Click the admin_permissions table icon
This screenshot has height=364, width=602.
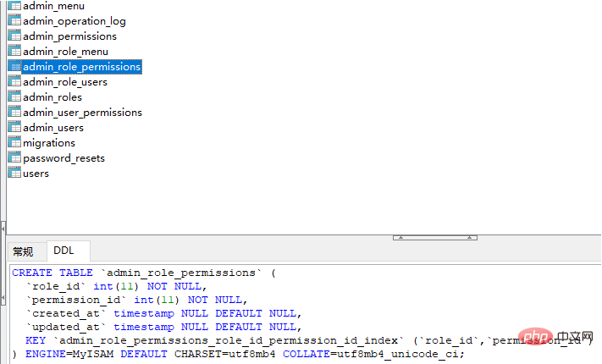pos(14,36)
